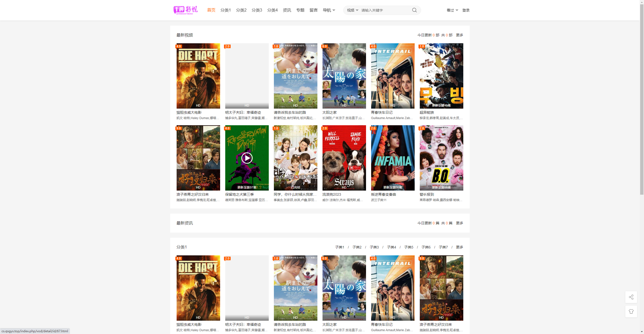The image size is (644, 334).
Task: Open the INFAMIA poster thumbnail
Action: point(393,158)
